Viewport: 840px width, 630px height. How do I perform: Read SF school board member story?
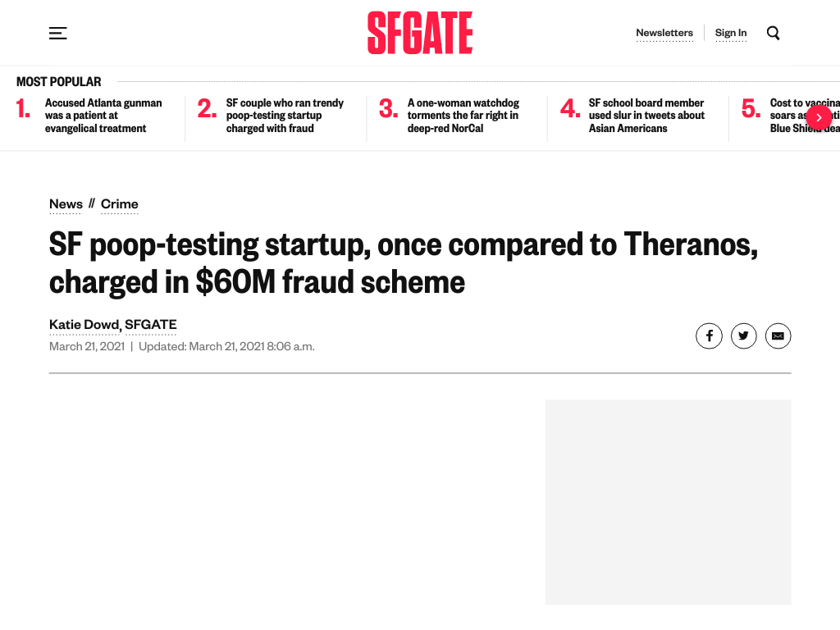tap(646, 116)
